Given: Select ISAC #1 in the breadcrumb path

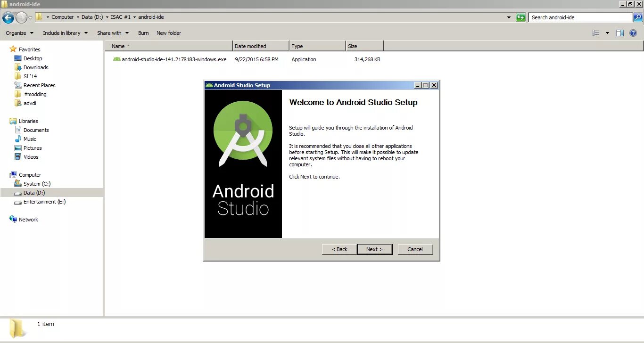Looking at the screenshot, I should [x=121, y=17].
